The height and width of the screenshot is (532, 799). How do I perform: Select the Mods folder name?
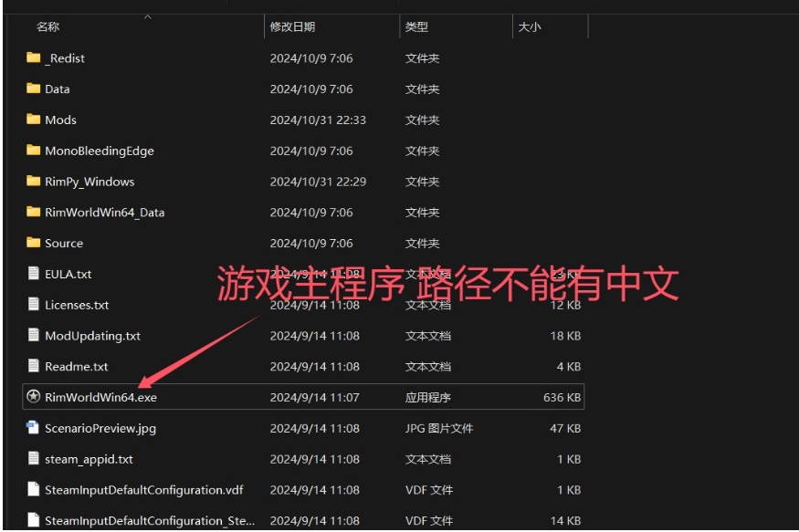click(x=60, y=120)
